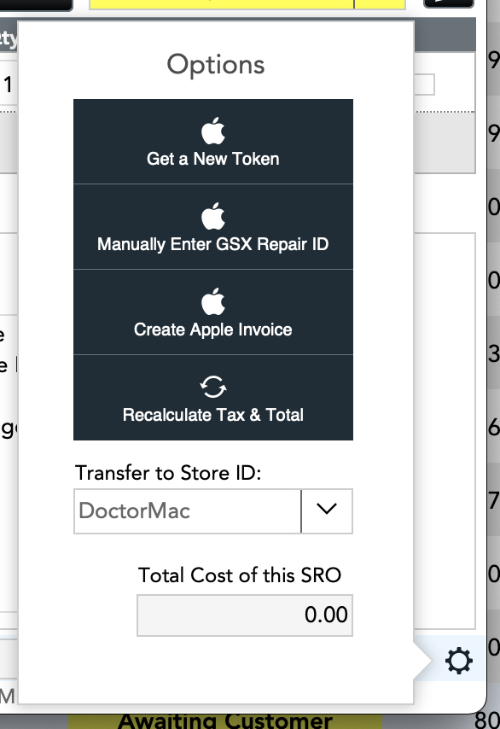Image resolution: width=500 pixels, height=729 pixels.
Task: Click the yellow bar at the top
Action: (x=247, y=4)
